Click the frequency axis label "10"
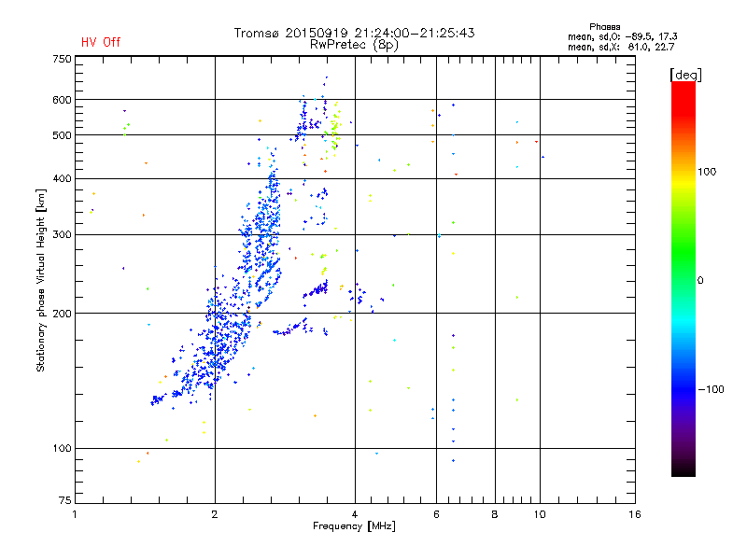The width and height of the screenshot is (747, 560). click(x=540, y=514)
